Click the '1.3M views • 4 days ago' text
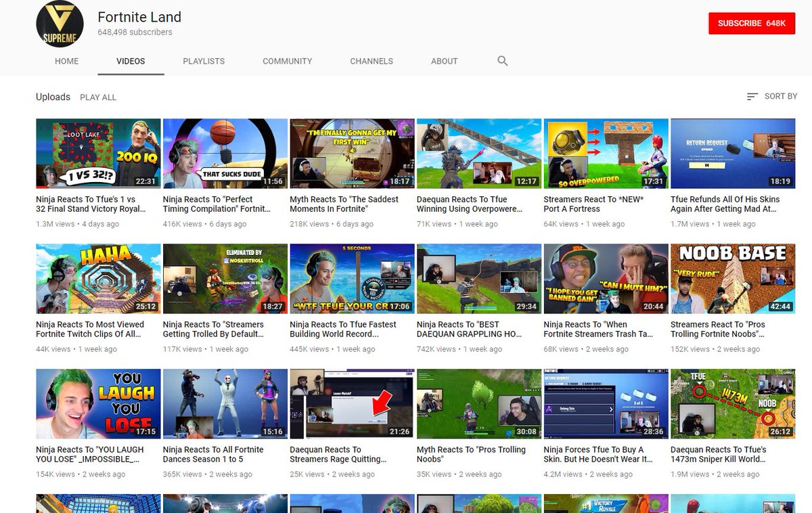812x513 pixels. pyautogui.click(x=77, y=224)
